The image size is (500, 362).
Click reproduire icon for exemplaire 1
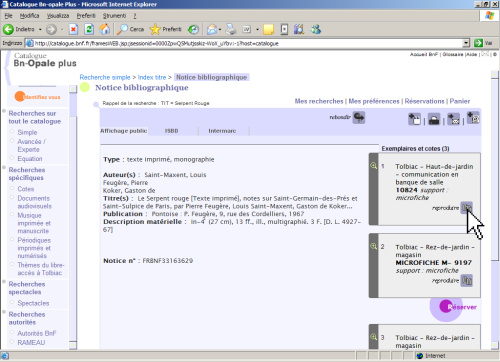(x=466, y=208)
